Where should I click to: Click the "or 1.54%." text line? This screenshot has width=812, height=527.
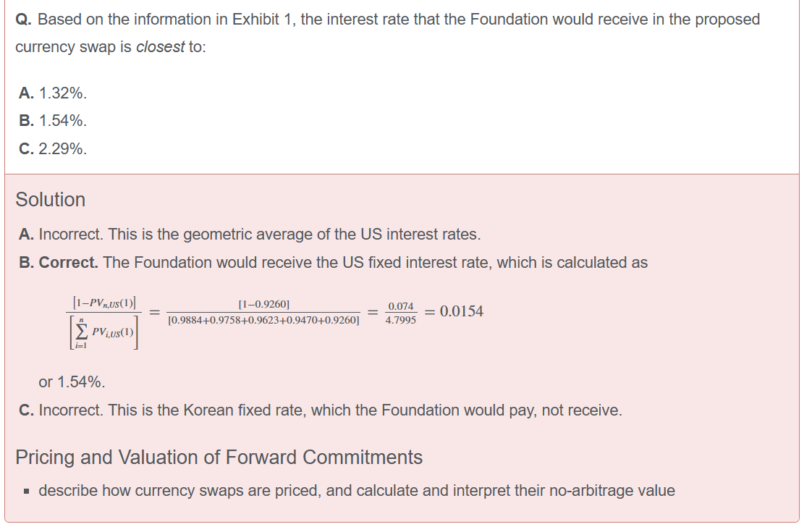point(72,381)
